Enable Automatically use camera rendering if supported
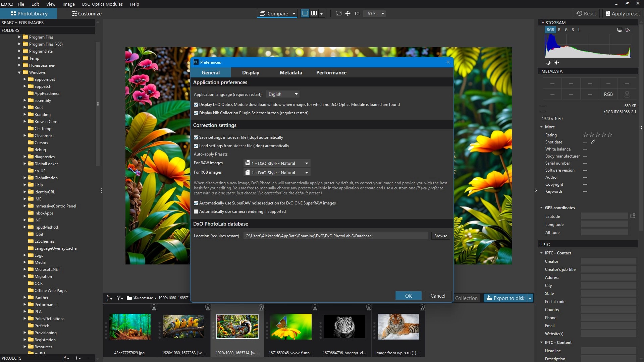The height and width of the screenshot is (362, 644). (196, 212)
